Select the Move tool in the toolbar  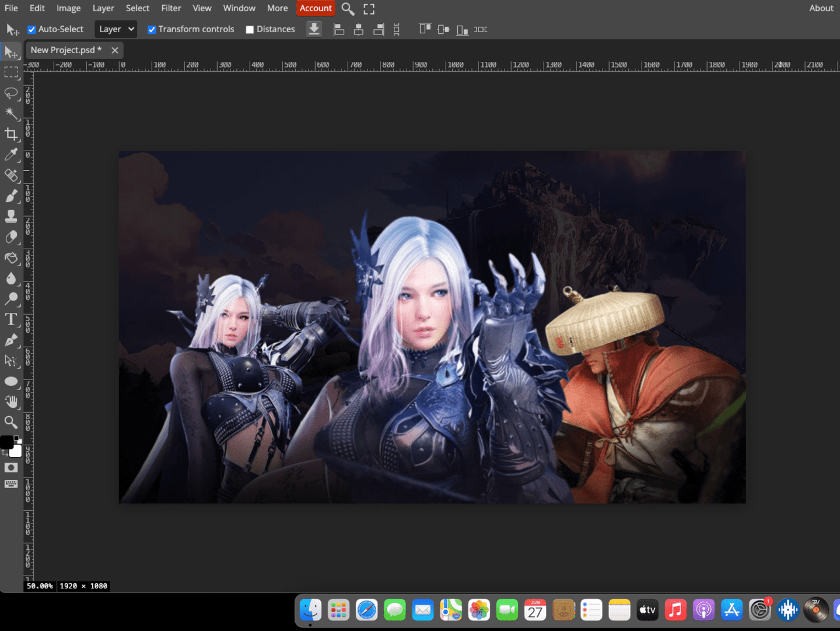11,52
